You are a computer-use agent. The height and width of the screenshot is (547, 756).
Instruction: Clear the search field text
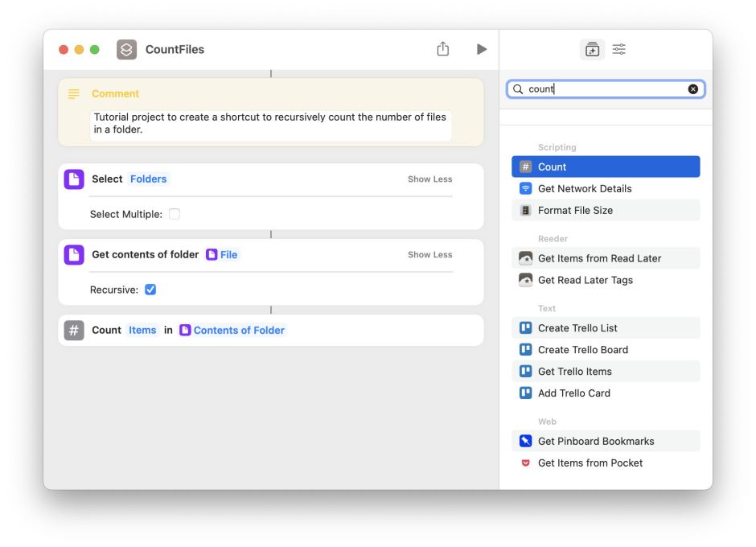[x=692, y=89]
